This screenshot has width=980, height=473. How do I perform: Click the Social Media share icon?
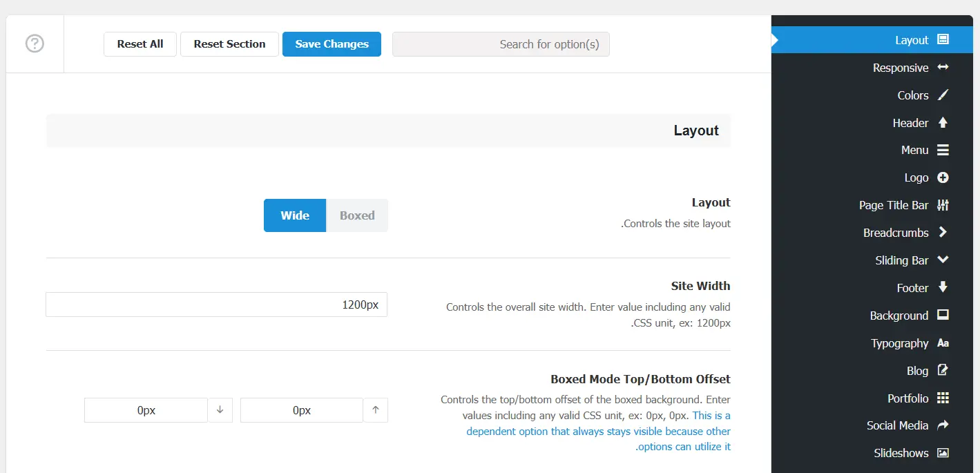(x=943, y=425)
